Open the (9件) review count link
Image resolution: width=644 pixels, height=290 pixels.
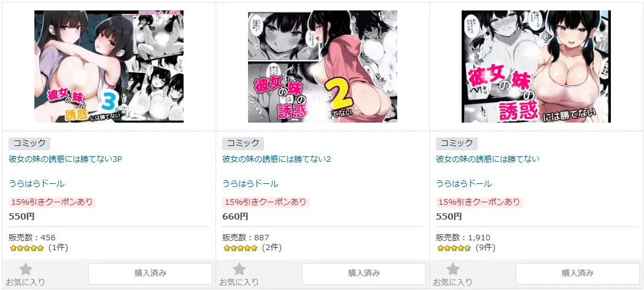[485, 248]
